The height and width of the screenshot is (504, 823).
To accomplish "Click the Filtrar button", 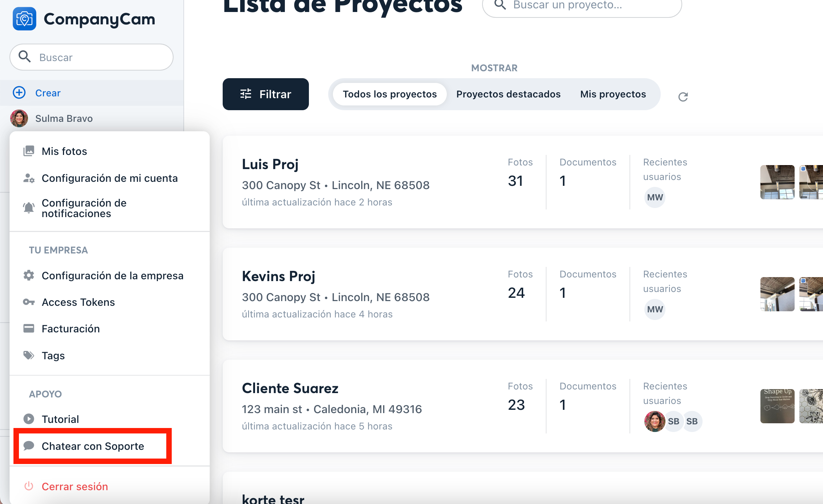I will click(266, 94).
